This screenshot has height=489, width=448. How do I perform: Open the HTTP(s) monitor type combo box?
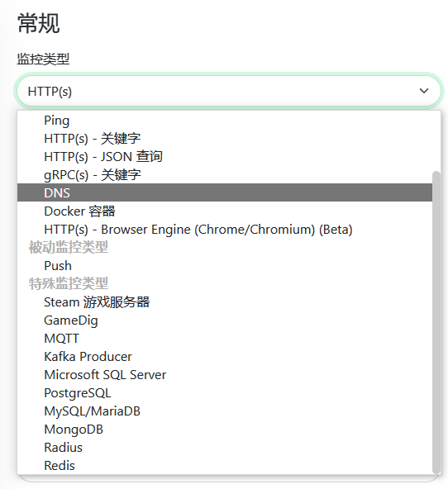pyautogui.click(x=229, y=91)
